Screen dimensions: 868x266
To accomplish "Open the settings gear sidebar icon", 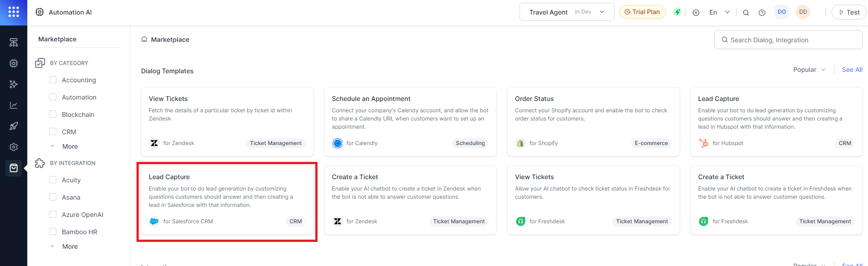I will pyautogui.click(x=14, y=147).
